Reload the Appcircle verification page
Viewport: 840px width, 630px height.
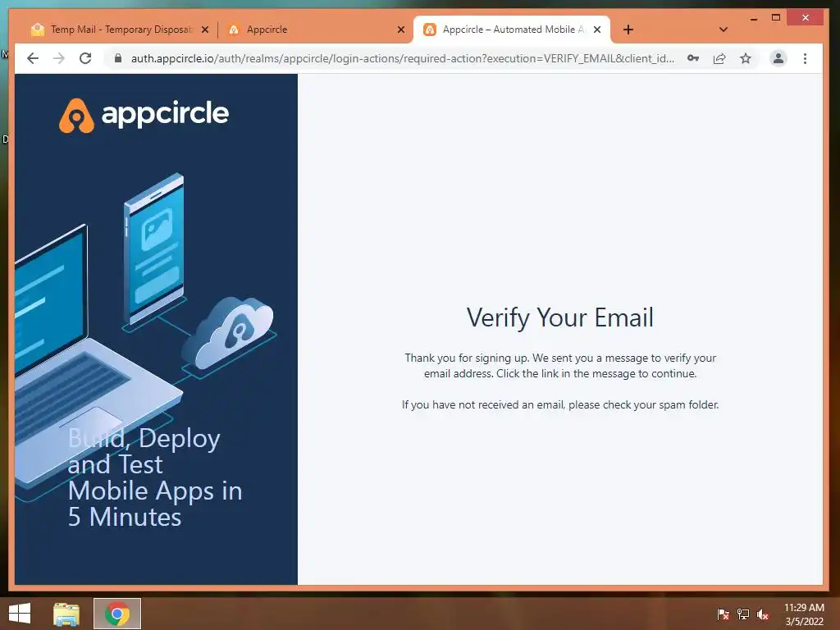[85, 58]
